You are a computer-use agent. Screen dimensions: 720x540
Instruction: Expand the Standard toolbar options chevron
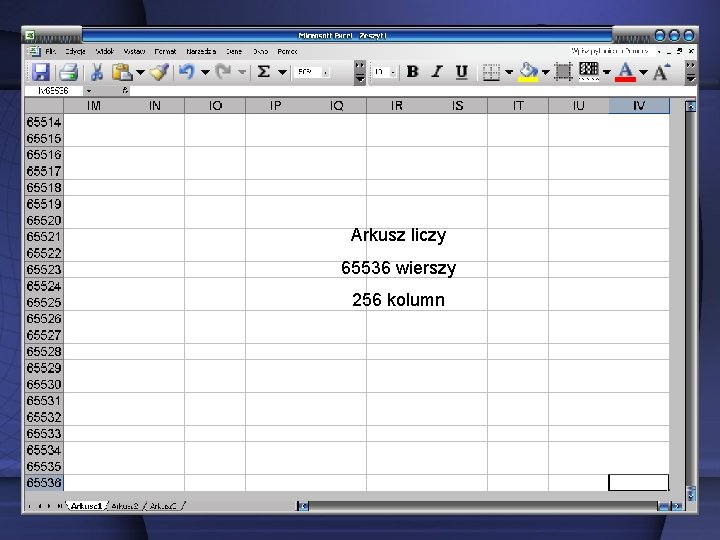pyautogui.click(x=360, y=72)
